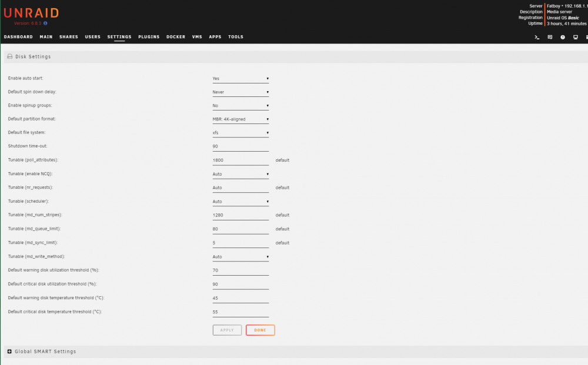
Task: Open the Tunable enable NCQ dropdown
Action: (240, 174)
